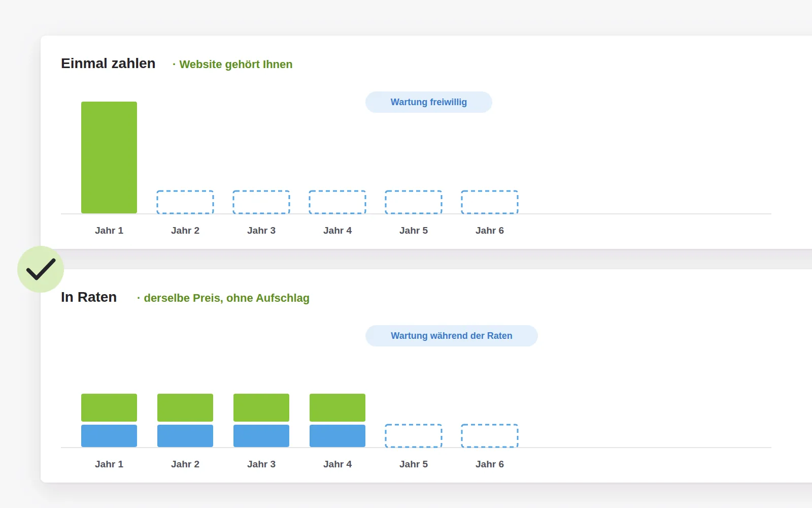This screenshot has height=508, width=812.
Task: Click dashed box above Jahr 5 in Einmal zahlen
Action: pyautogui.click(x=414, y=202)
